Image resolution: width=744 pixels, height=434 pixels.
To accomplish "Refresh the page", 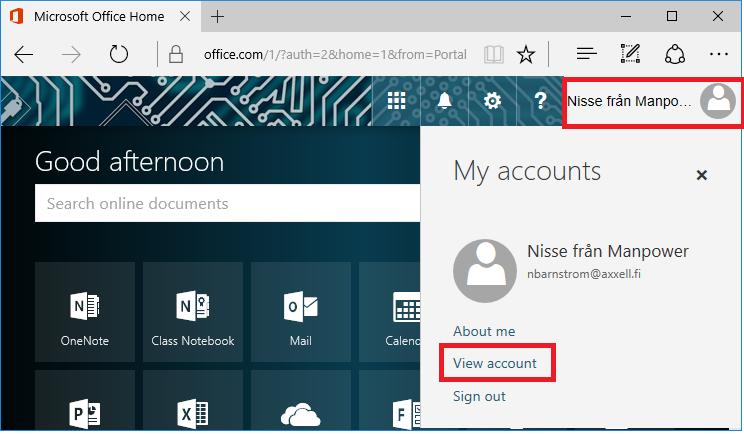I will tap(119, 55).
